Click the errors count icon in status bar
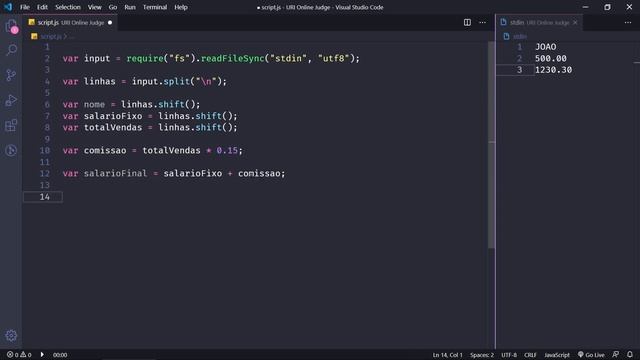Image resolution: width=640 pixels, height=360 pixels. click(x=10, y=355)
